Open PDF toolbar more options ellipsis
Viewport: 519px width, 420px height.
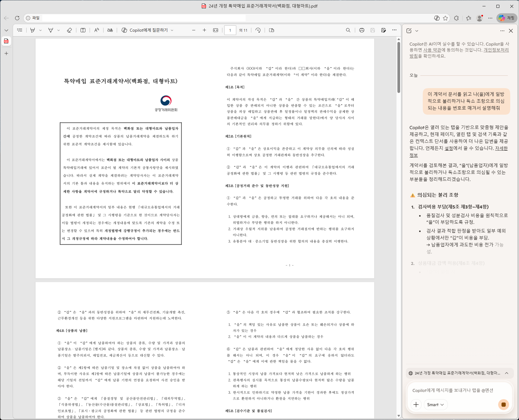[x=394, y=30]
